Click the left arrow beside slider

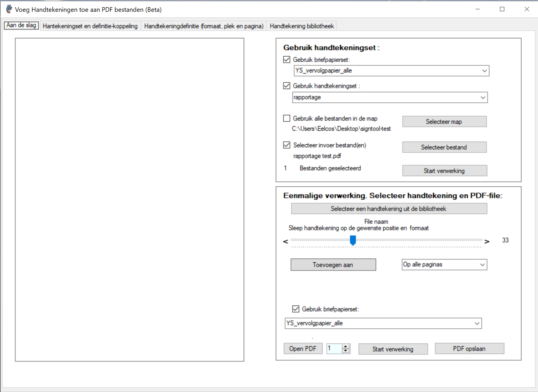[x=286, y=241]
